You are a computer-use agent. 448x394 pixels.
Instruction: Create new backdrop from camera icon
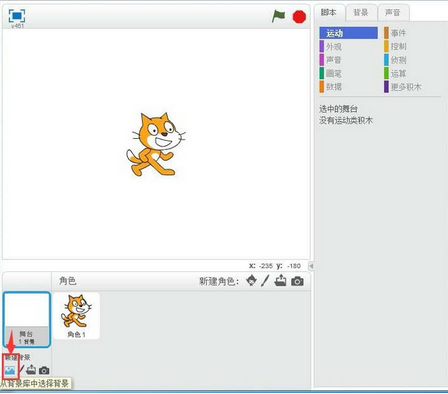pyautogui.click(x=44, y=370)
